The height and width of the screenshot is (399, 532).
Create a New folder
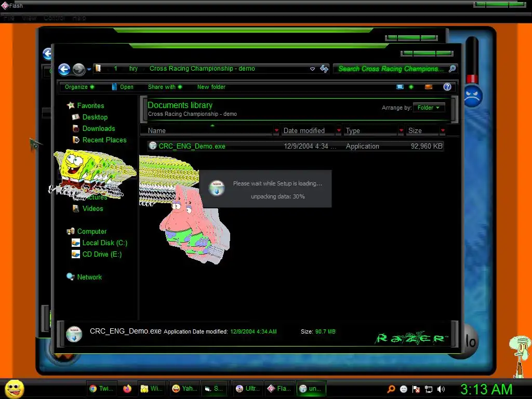pos(211,87)
